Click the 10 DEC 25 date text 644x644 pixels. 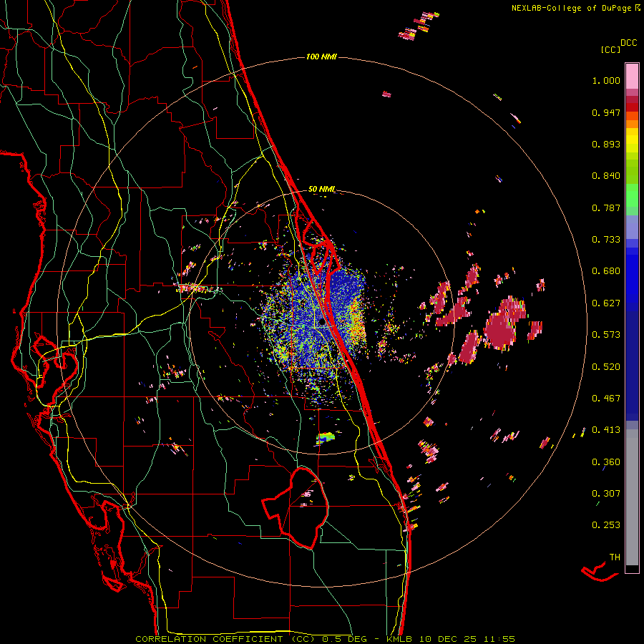(448, 639)
